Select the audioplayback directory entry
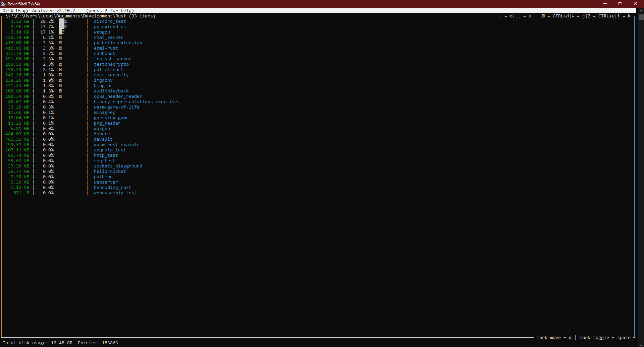 click(111, 91)
